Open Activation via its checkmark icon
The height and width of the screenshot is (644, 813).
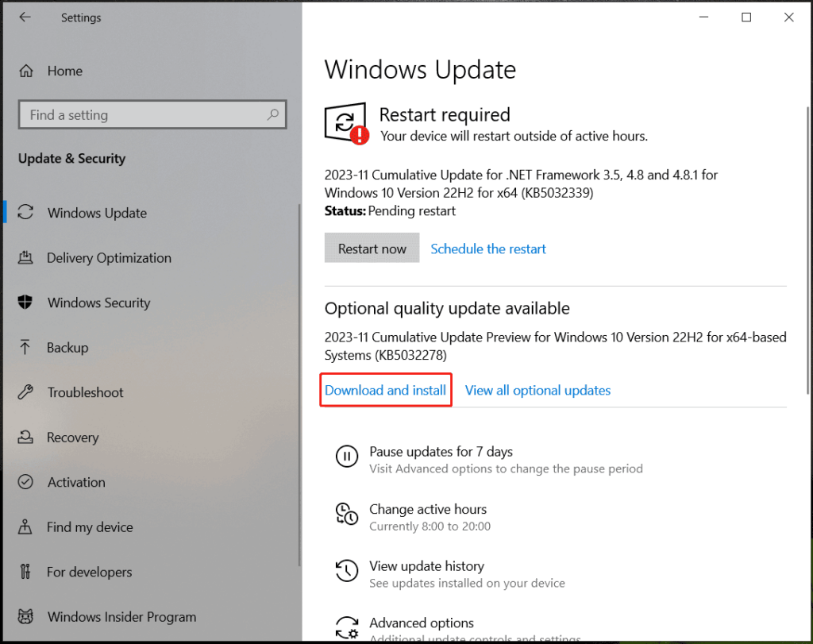coord(24,482)
